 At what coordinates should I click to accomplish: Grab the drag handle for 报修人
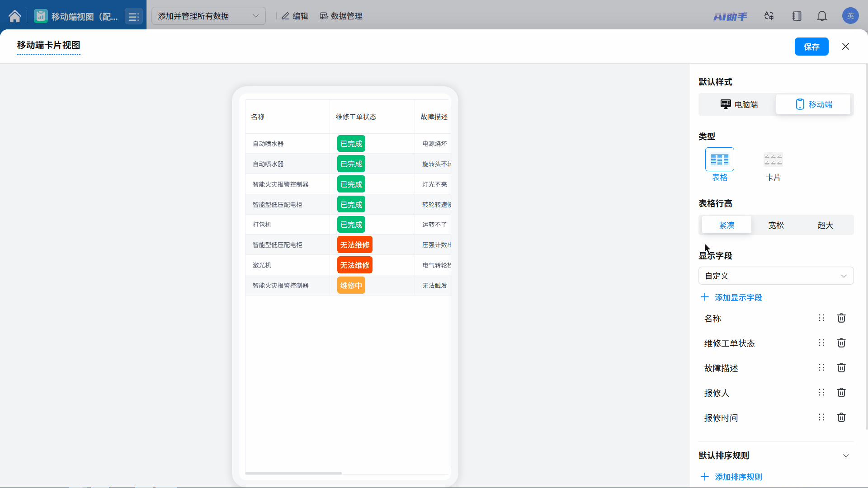pyautogui.click(x=821, y=393)
